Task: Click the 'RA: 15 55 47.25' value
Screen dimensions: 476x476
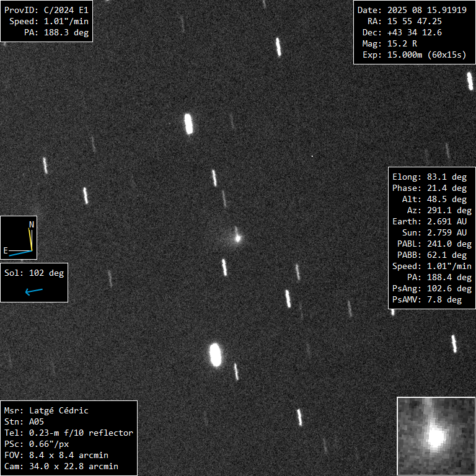Action: click(x=404, y=21)
